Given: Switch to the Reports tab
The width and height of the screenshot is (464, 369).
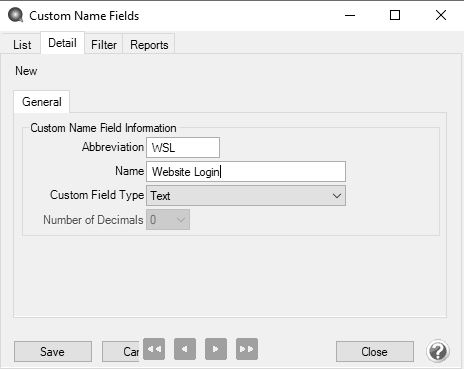Looking at the screenshot, I should coord(149,45).
